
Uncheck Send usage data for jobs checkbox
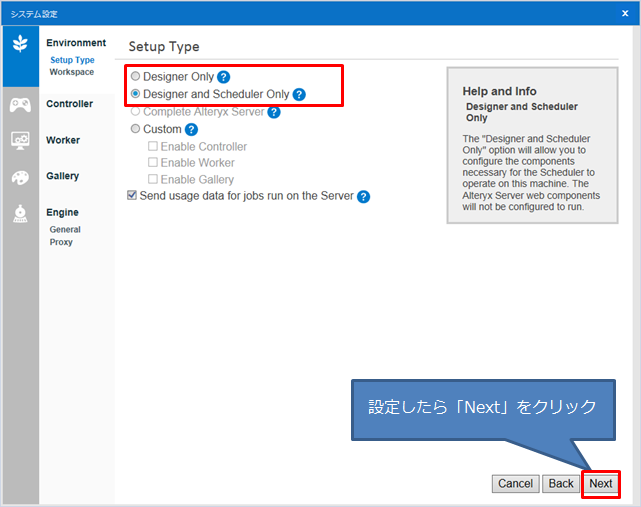point(133,196)
